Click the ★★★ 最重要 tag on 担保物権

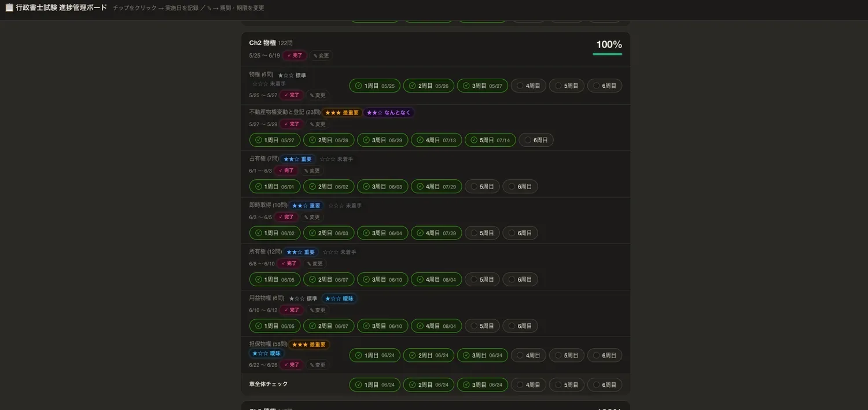[x=309, y=345]
